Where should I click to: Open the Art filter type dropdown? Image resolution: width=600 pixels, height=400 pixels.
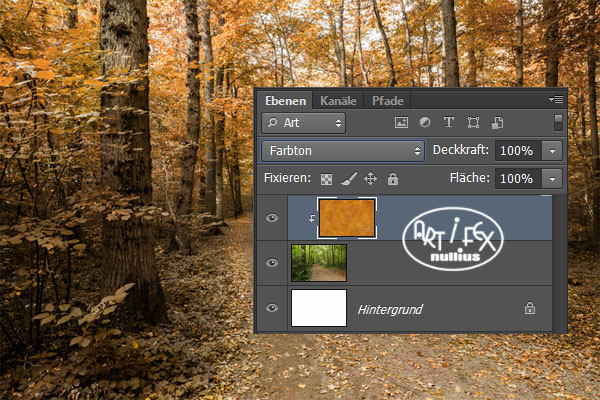[x=304, y=123]
